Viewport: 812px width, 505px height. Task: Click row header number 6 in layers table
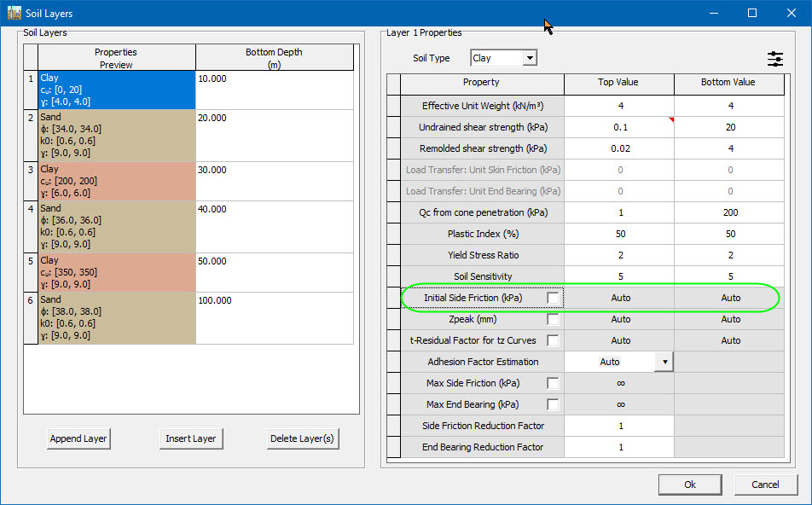click(31, 317)
